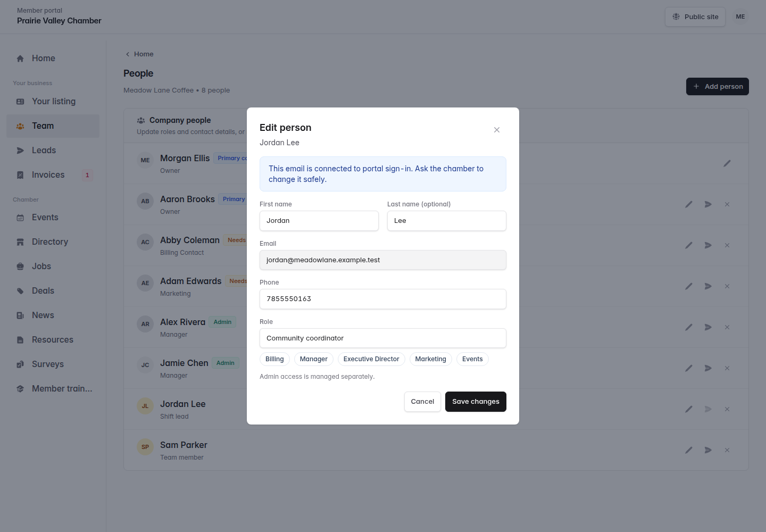Viewport: 766px width, 532px height.
Task: Close the Edit person dialog
Action: coord(496,130)
